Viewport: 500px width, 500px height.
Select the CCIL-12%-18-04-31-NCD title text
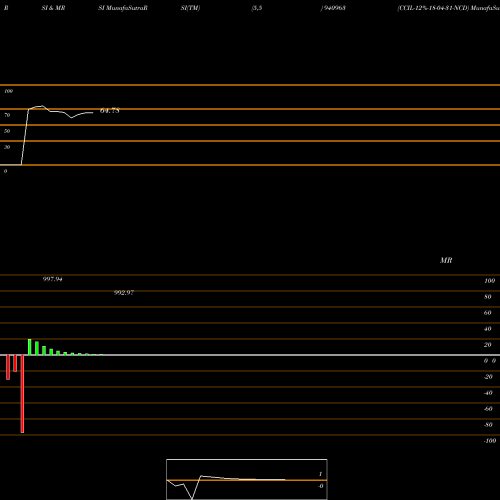(433, 8)
